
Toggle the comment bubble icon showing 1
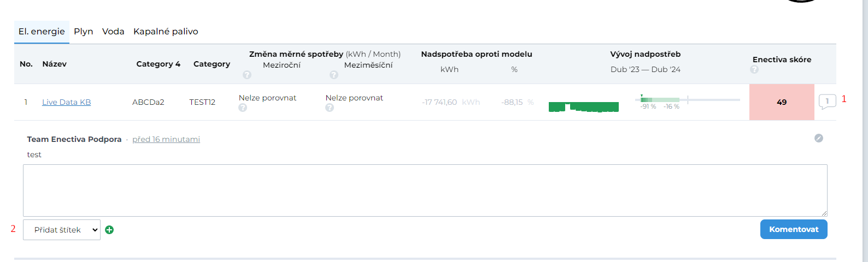(x=827, y=101)
